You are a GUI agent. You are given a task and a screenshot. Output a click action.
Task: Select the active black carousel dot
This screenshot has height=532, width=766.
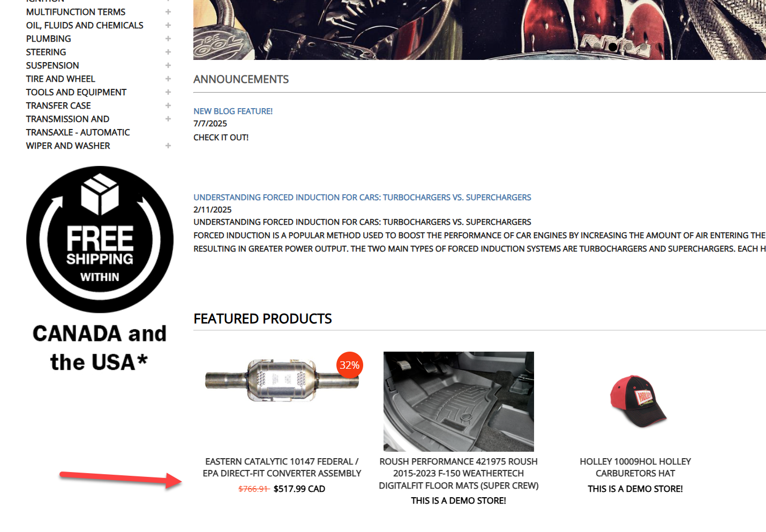click(x=613, y=47)
